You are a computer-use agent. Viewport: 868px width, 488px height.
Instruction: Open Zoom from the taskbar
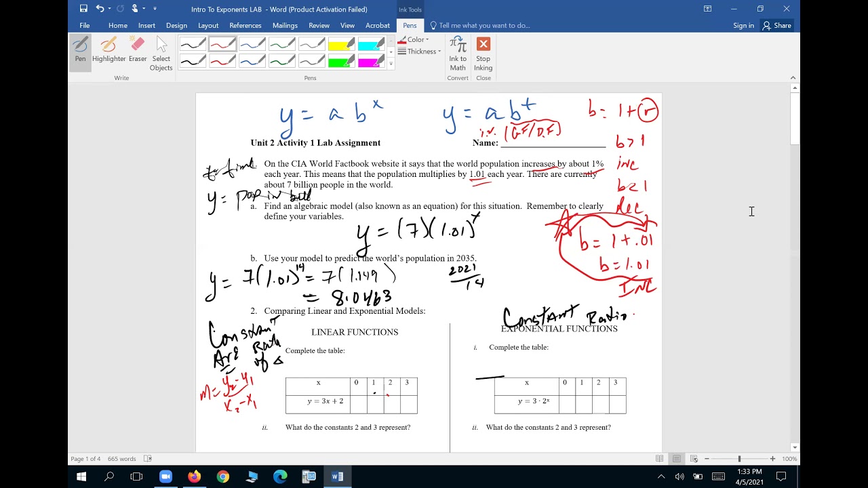pyautogui.click(x=165, y=476)
